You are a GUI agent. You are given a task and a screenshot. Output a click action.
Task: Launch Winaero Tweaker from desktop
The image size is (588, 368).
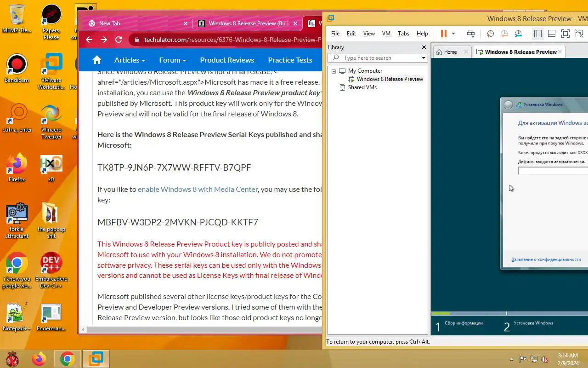tap(51, 121)
